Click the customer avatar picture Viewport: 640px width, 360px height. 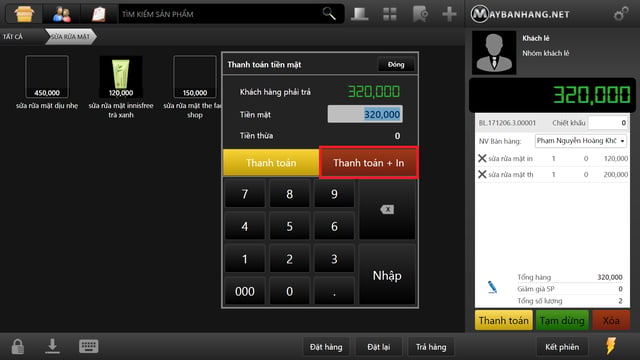(494, 53)
